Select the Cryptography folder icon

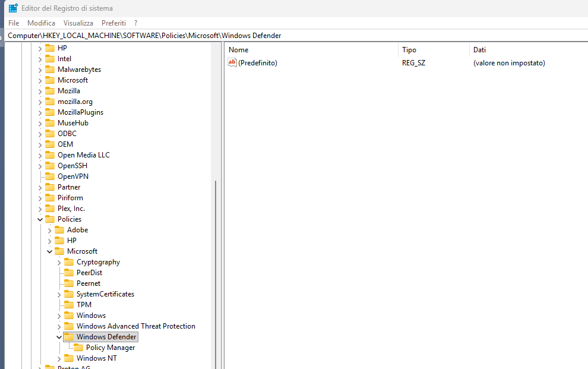(x=69, y=262)
